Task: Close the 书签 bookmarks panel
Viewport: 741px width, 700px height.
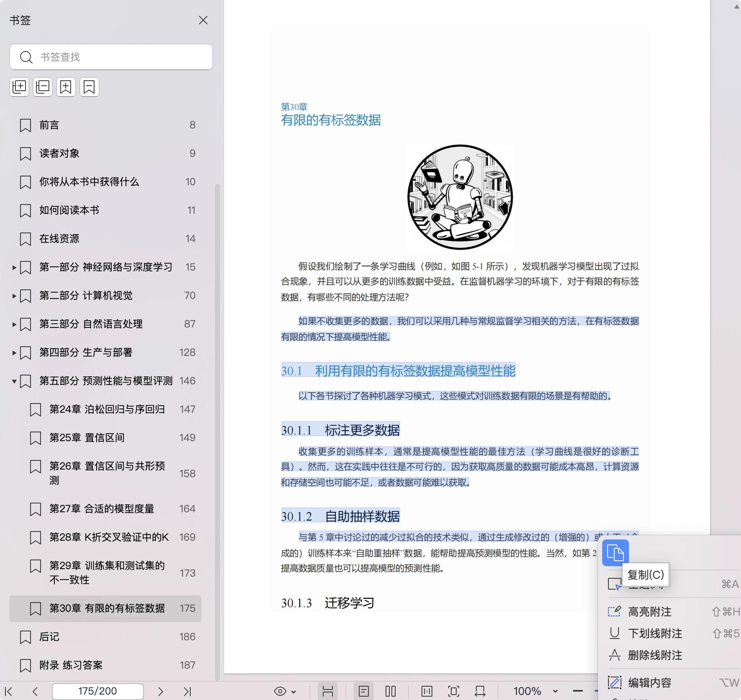Action: tap(203, 20)
